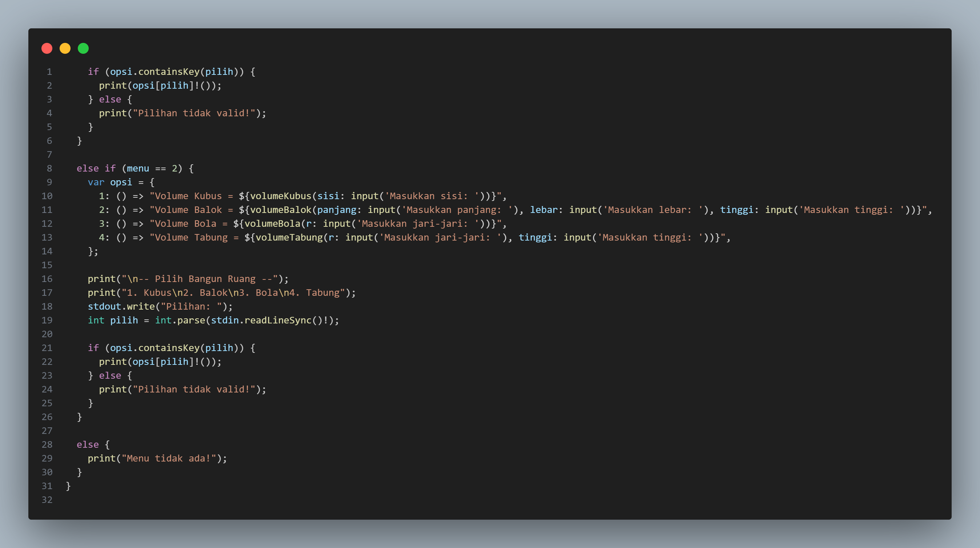
Task: Click line number 32 at the bottom
Action: point(47,500)
